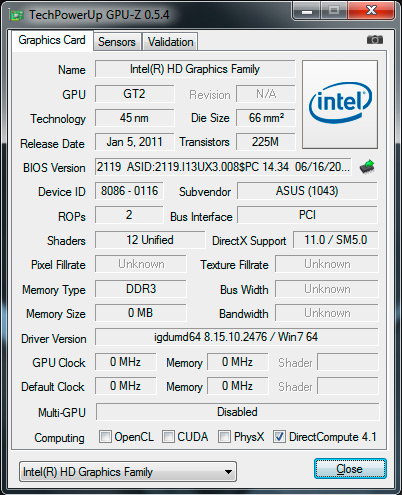Click the Device ID value 8086 - 0116
Screen dimensions: 402x495
click(129, 191)
